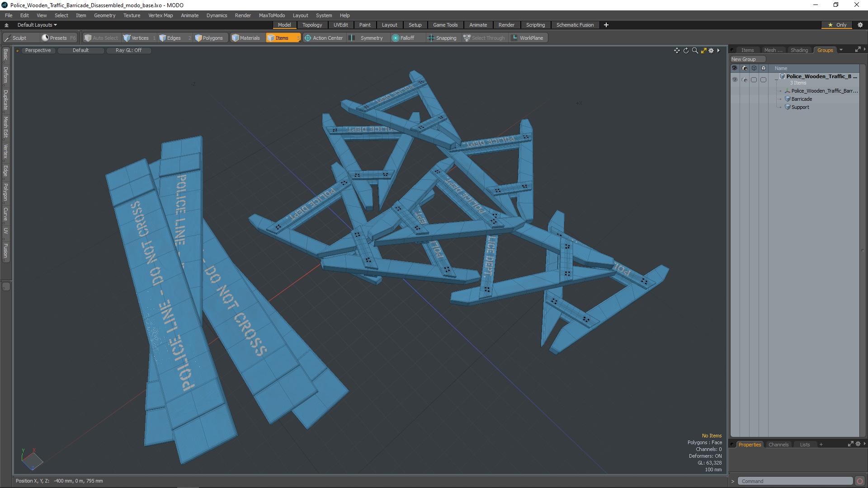Add a new Properties panel tab with plus

(x=821, y=445)
